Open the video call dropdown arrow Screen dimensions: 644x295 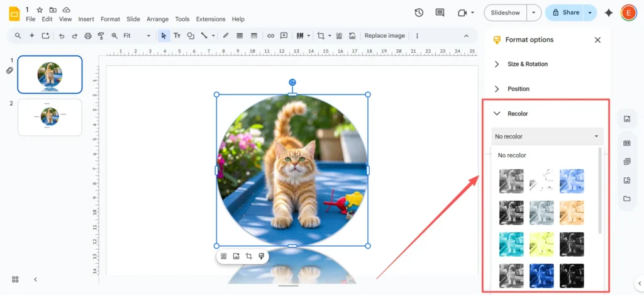[472, 13]
